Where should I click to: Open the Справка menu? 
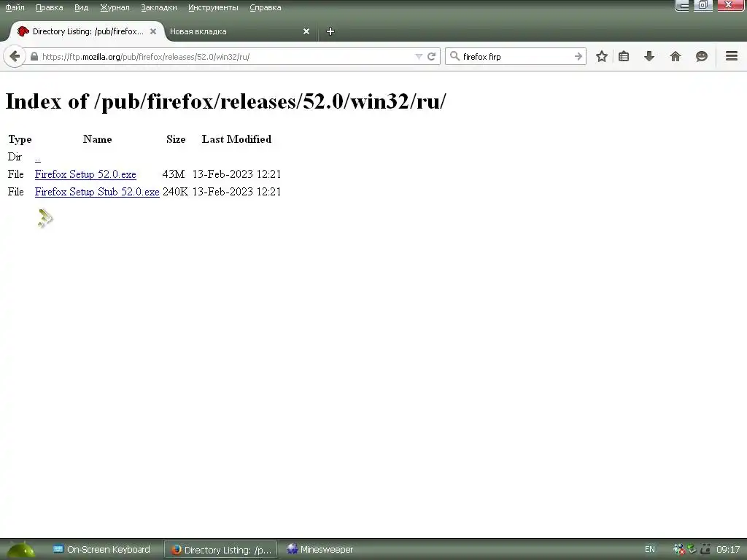point(266,7)
